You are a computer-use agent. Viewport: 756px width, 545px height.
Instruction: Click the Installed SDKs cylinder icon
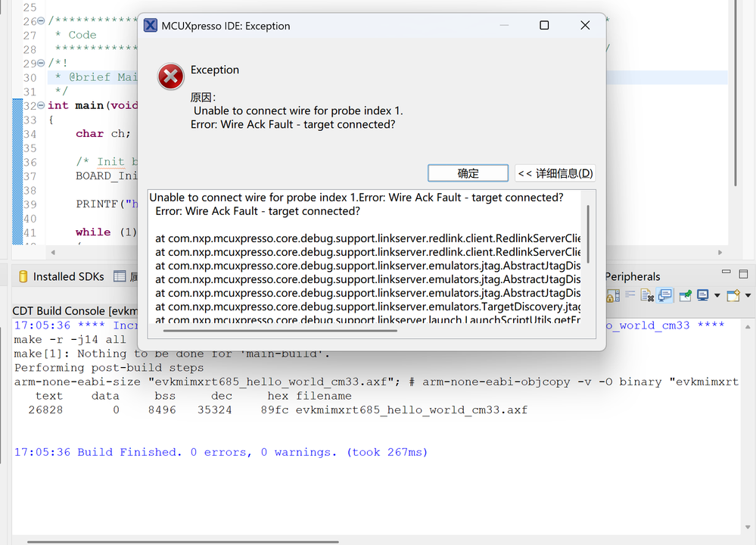click(x=23, y=276)
